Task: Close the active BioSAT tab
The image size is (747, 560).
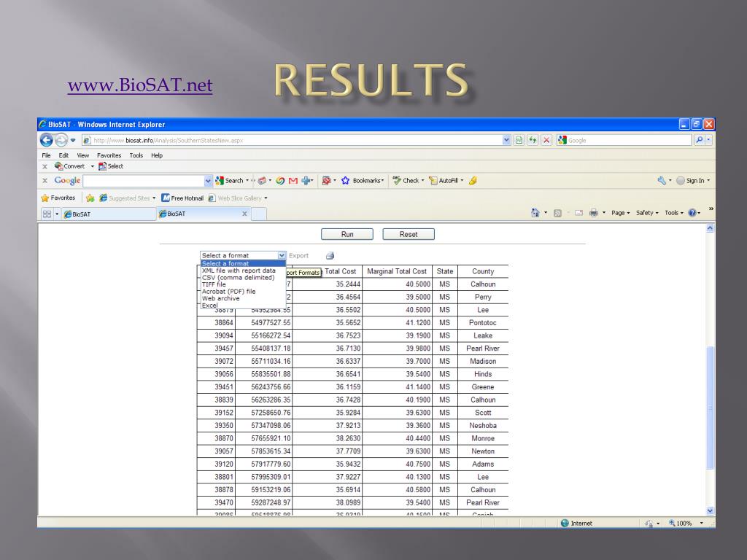Action: pyautogui.click(x=244, y=214)
